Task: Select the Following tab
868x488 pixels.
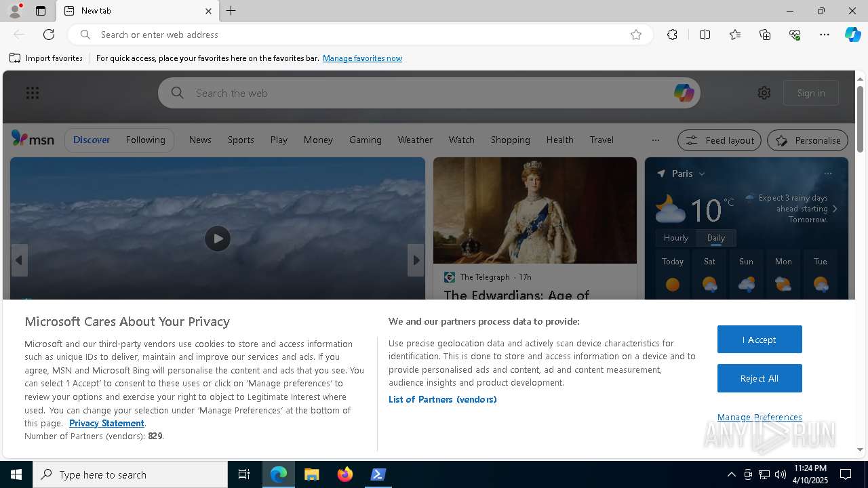Action: tap(145, 140)
